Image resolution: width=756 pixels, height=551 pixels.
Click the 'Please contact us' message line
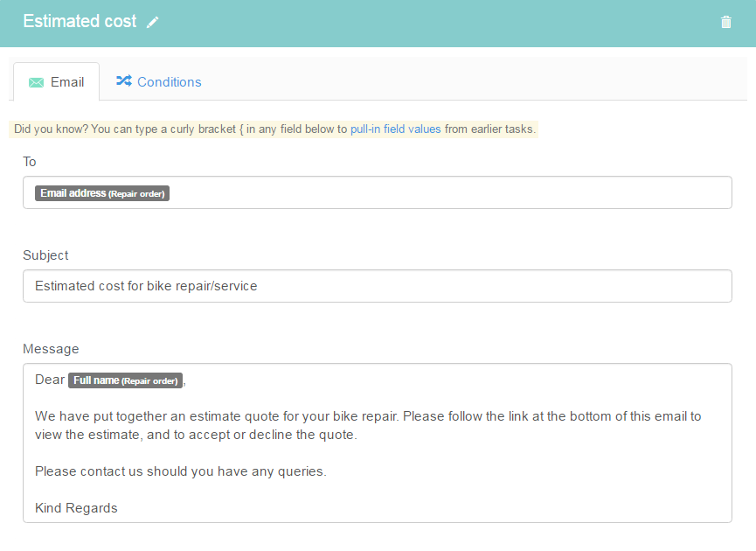click(x=180, y=471)
